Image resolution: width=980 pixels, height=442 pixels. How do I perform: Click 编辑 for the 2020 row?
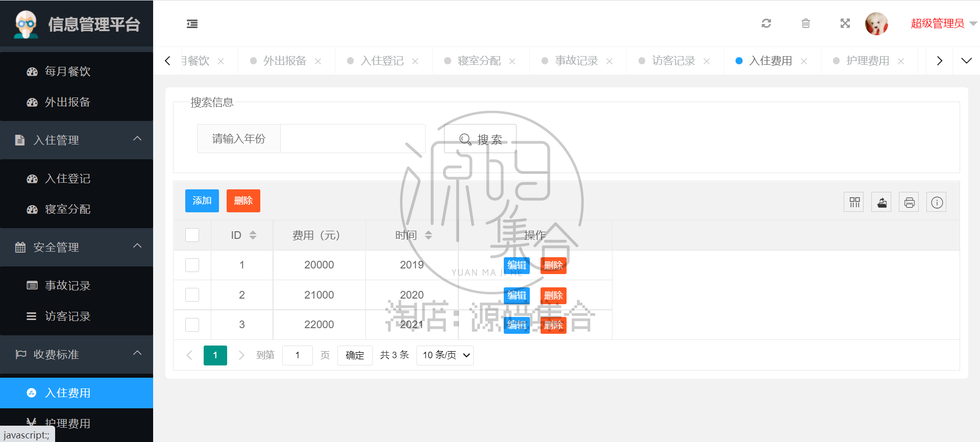click(517, 296)
